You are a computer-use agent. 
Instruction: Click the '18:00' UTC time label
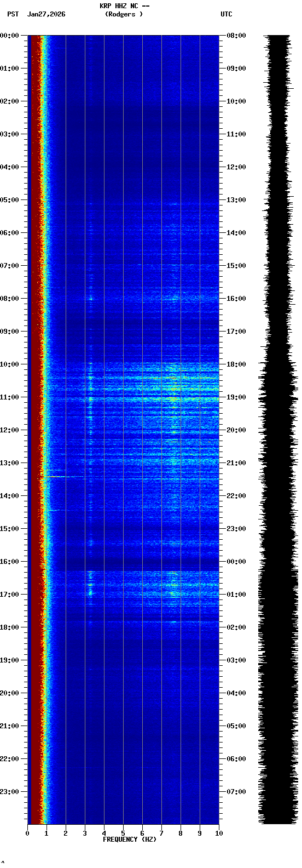click(x=236, y=364)
